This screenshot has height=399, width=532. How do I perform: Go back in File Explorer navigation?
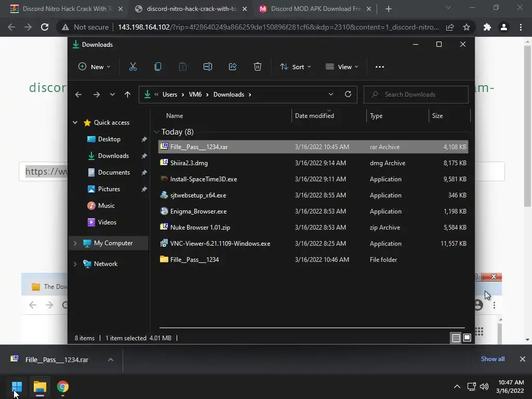pos(78,95)
